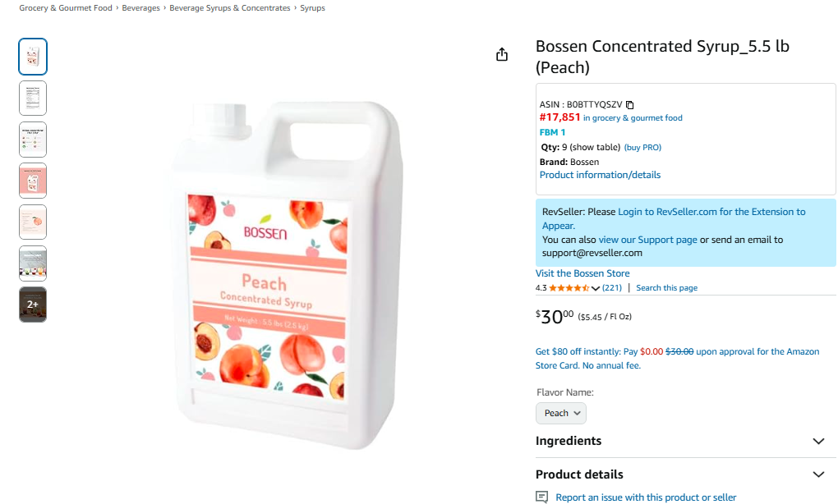The width and height of the screenshot is (838, 504).
Task: Click the share icon above product image
Action: [x=502, y=55]
